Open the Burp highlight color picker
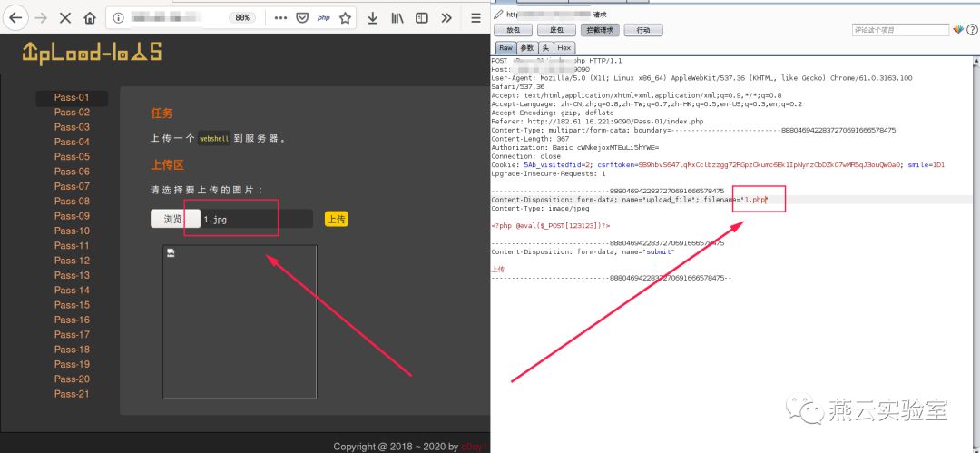Screen dimensions: 980x453 [958, 29]
